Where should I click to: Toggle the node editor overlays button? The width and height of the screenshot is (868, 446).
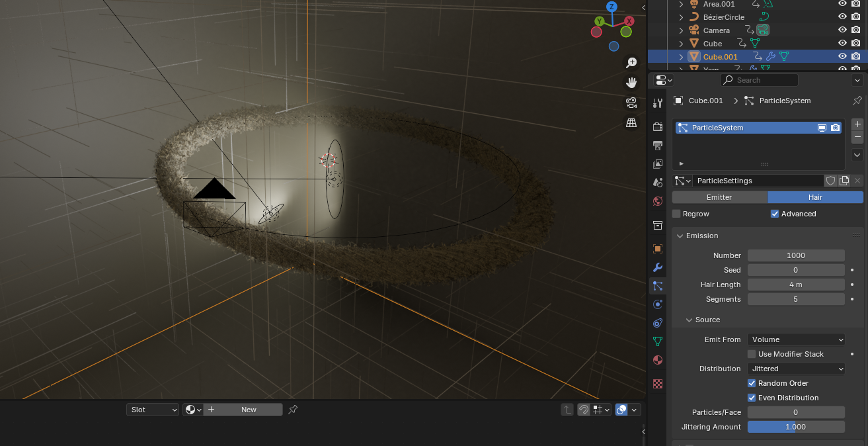pyautogui.click(x=621, y=410)
